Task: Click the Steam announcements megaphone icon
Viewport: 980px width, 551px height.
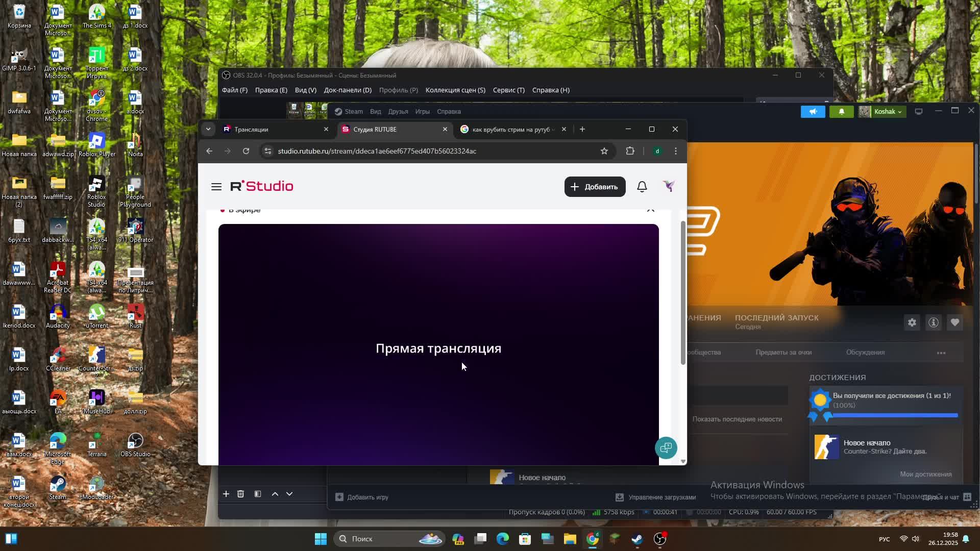Action: 813,112
